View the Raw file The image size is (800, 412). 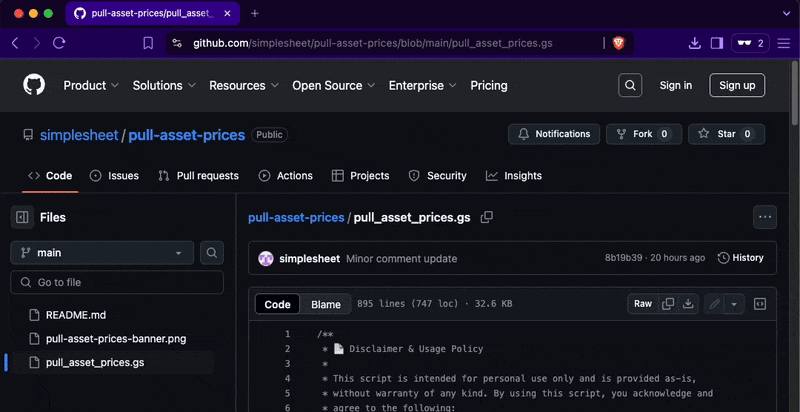(643, 304)
